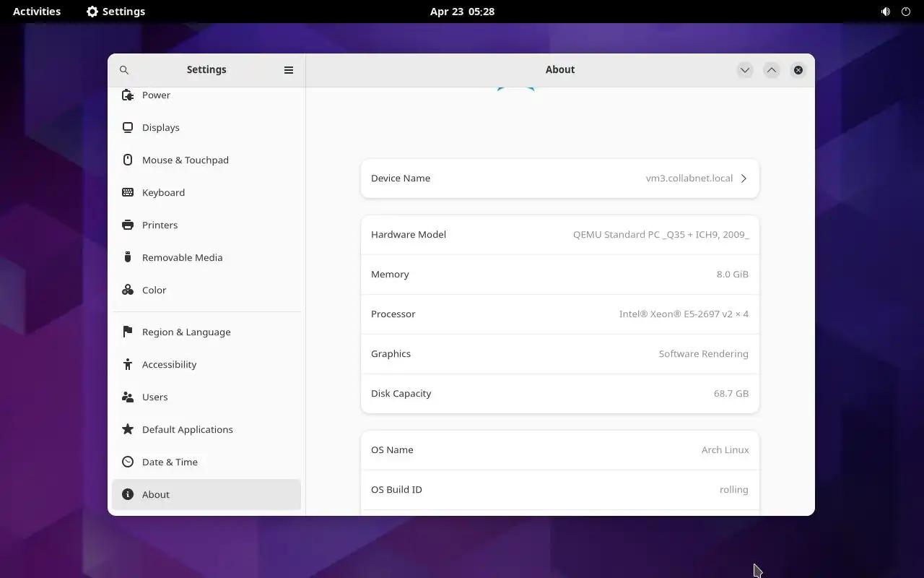Click the Memory label
The width and height of the screenshot is (924, 578).
(390, 275)
